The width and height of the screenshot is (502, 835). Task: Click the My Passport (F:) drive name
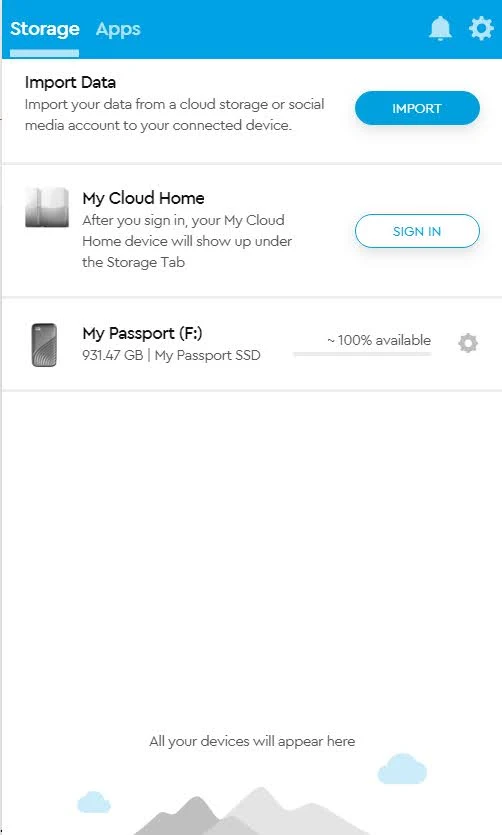pyautogui.click(x=142, y=333)
